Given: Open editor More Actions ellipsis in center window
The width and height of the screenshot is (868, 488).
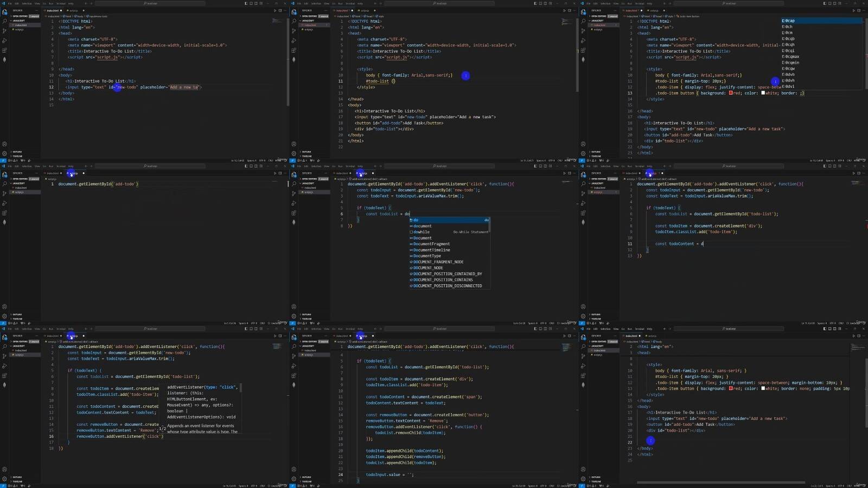Looking at the screenshot, I should click(x=574, y=173).
